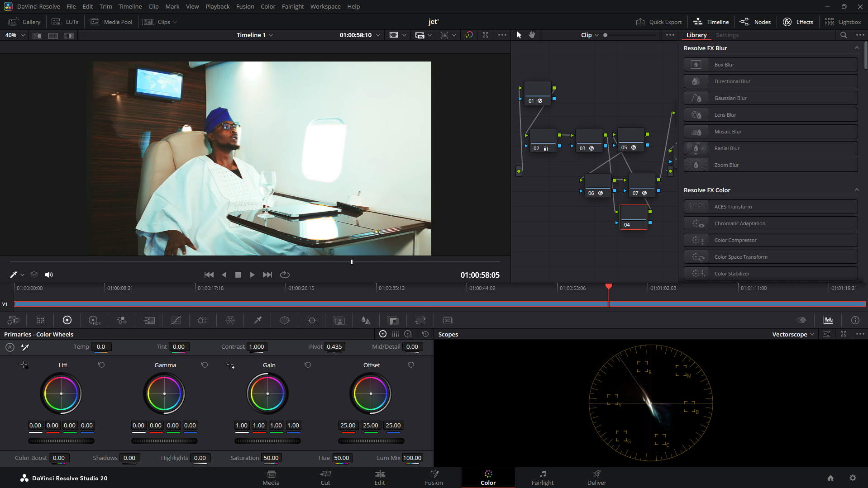Switch to the Settings tab

[x=727, y=35]
